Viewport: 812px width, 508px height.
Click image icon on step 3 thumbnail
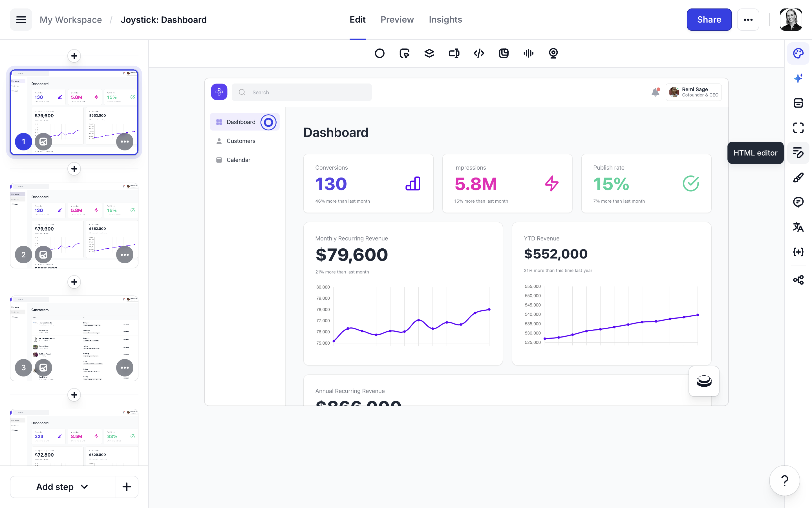coord(43,367)
